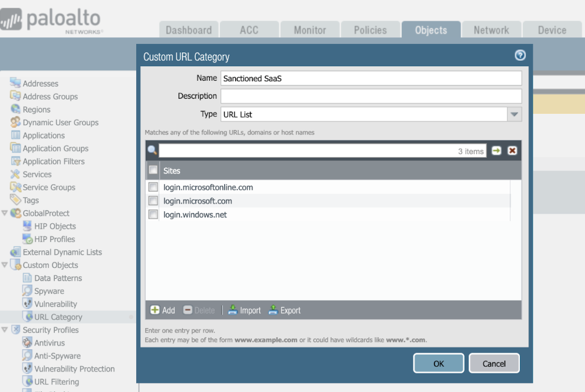
Task: Toggle the select-all checkbox in Sites header
Action: coord(153,170)
